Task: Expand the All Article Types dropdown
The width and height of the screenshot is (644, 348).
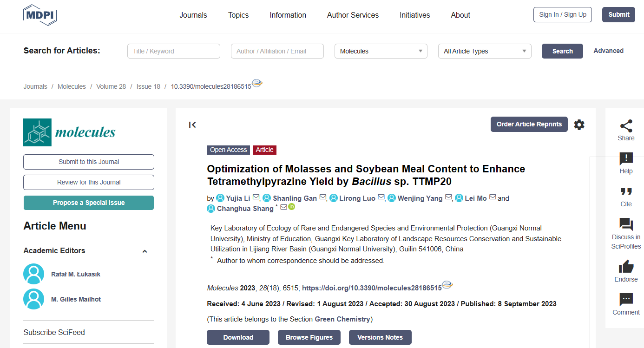Action: [484, 51]
